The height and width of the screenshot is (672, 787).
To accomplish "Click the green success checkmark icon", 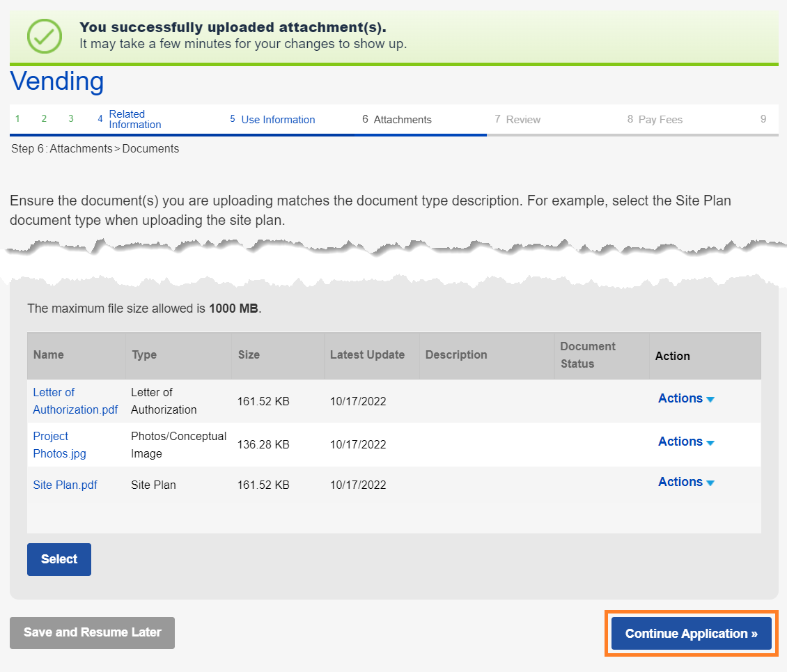I will 44,36.
